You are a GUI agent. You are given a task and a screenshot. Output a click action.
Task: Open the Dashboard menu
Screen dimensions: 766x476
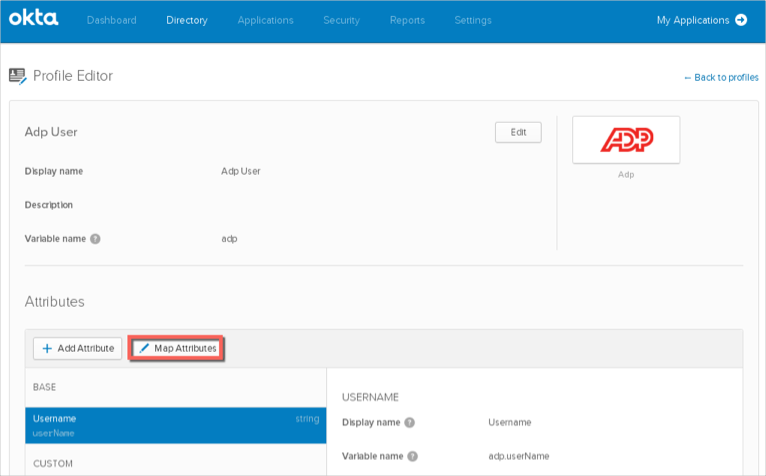tap(111, 20)
